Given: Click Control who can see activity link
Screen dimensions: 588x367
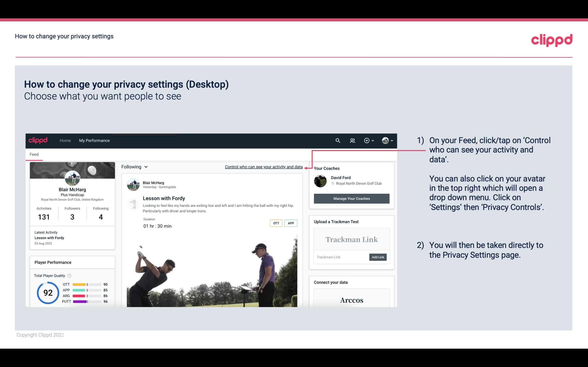Looking at the screenshot, I should click(263, 167).
